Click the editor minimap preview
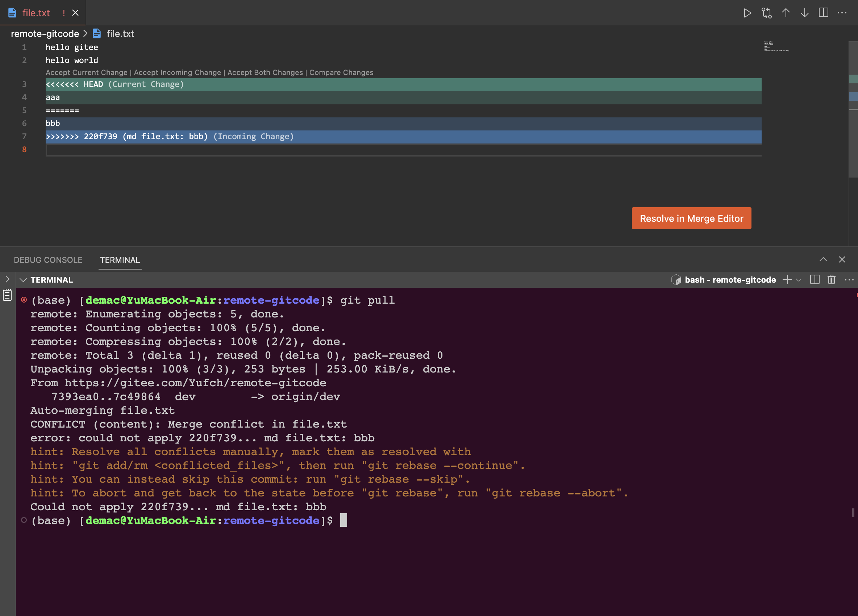The height and width of the screenshot is (616, 858). tap(775, 46)
